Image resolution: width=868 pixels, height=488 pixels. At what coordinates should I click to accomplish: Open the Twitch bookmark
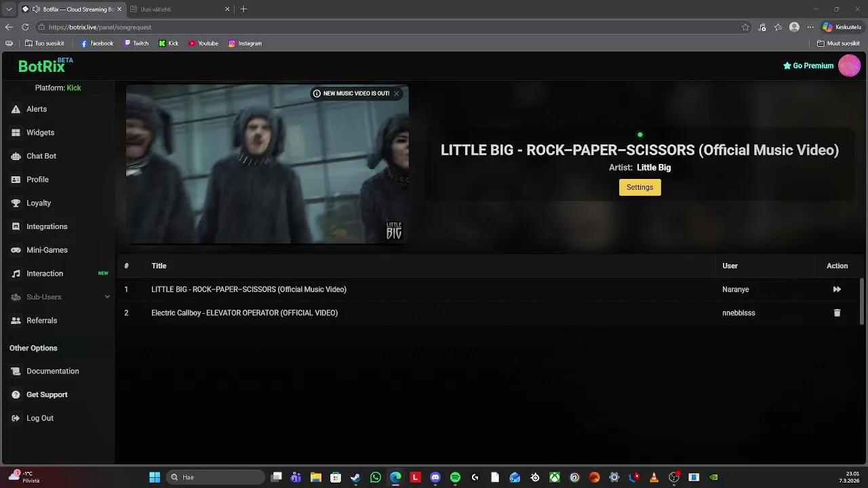point(136,43)
